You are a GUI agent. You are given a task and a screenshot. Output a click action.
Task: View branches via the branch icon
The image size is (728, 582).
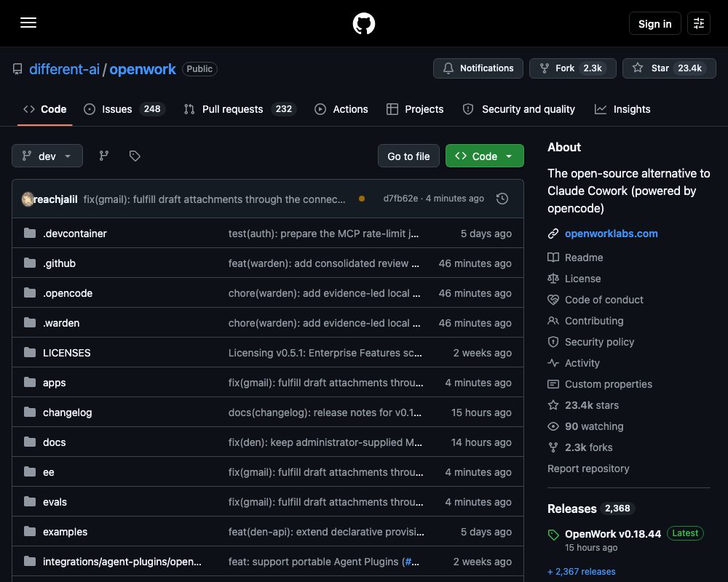tap(104, 156)
